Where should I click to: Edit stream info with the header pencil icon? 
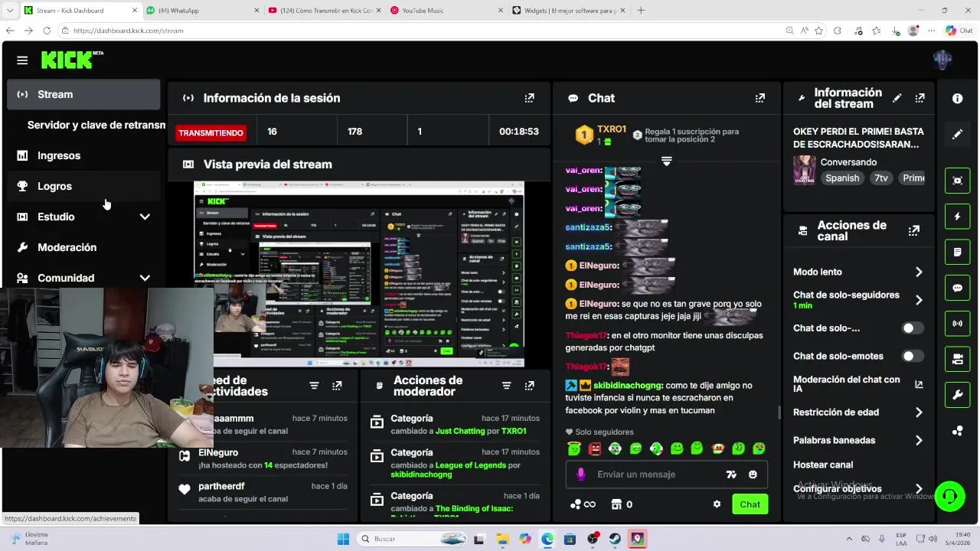click(x=897, y=98)
